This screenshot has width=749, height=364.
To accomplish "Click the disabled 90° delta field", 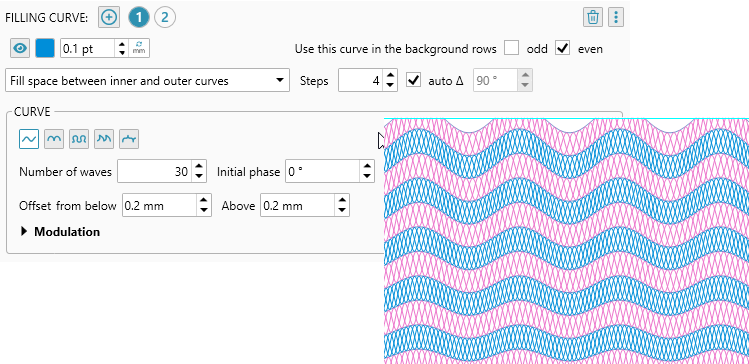I will point(495,80).
